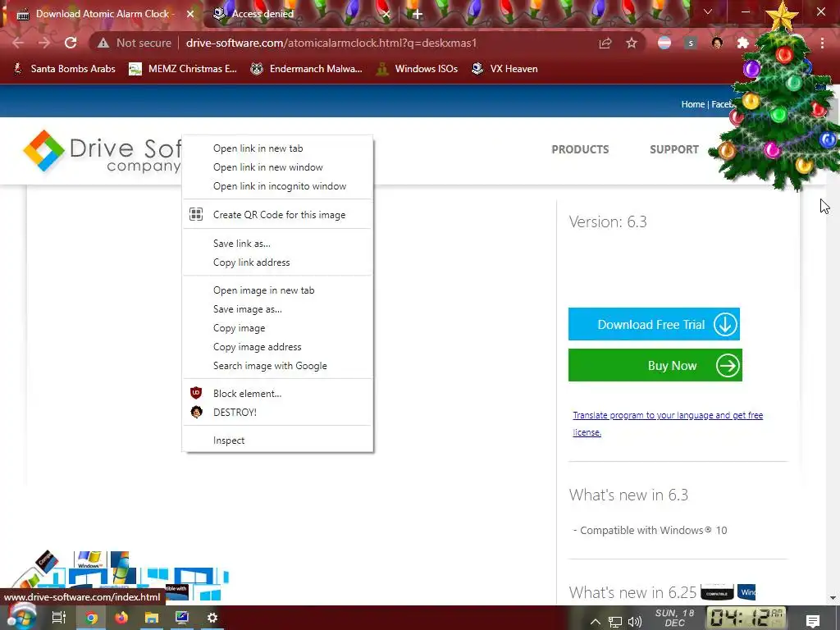
Task: Click the monitor app icon on taskbar
Action: coord(182,618)
